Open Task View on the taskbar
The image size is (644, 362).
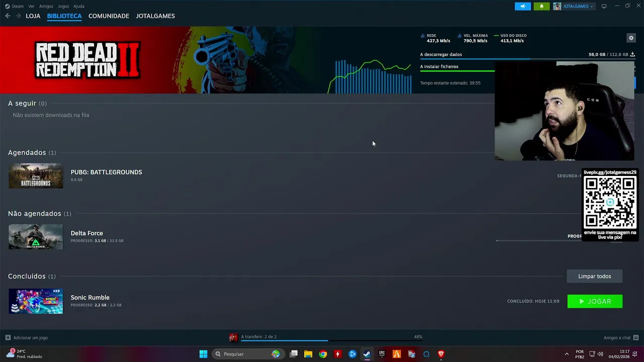(294, 354)
